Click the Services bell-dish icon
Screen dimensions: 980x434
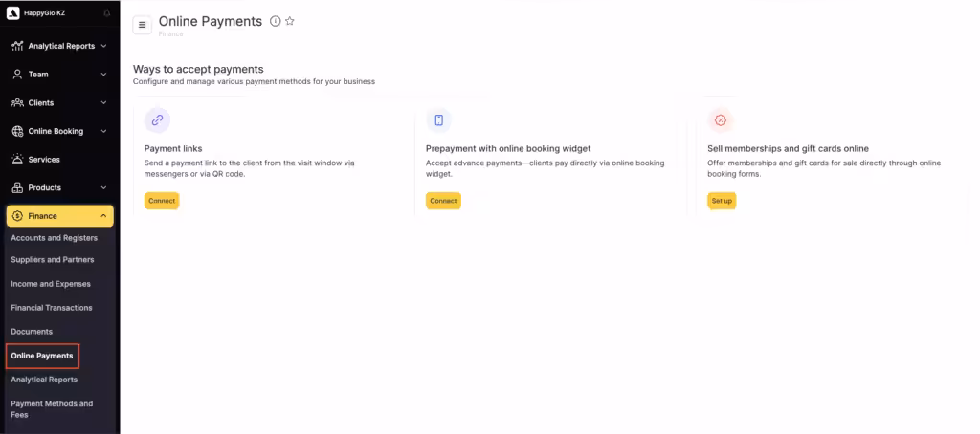[17, 160]
